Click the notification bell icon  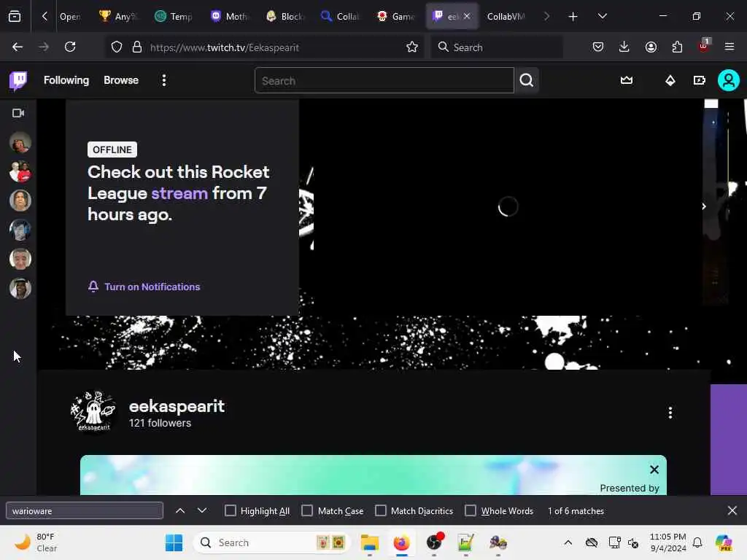[x=93, y=286]
